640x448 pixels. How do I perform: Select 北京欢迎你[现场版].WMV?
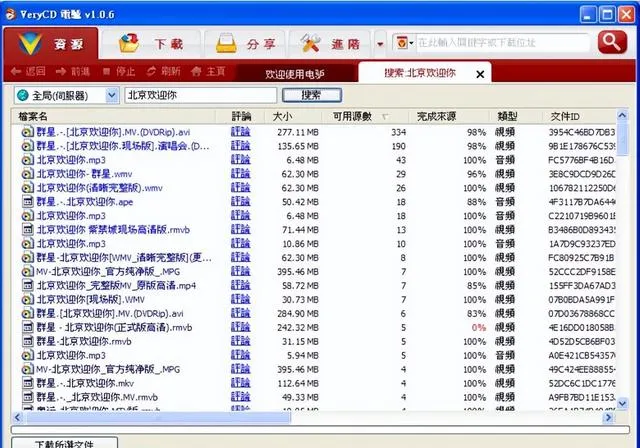click(x=91, y=299)
